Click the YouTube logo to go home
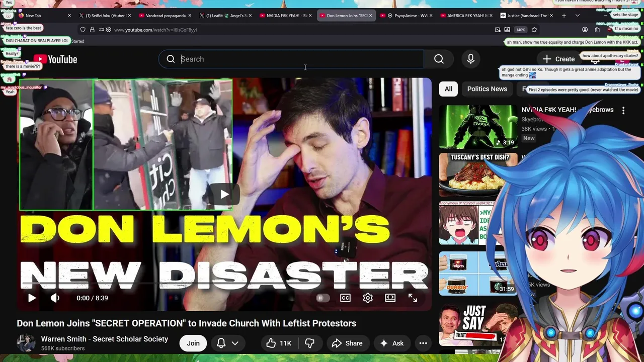644x362 pixels. click(x=55, y=59)
